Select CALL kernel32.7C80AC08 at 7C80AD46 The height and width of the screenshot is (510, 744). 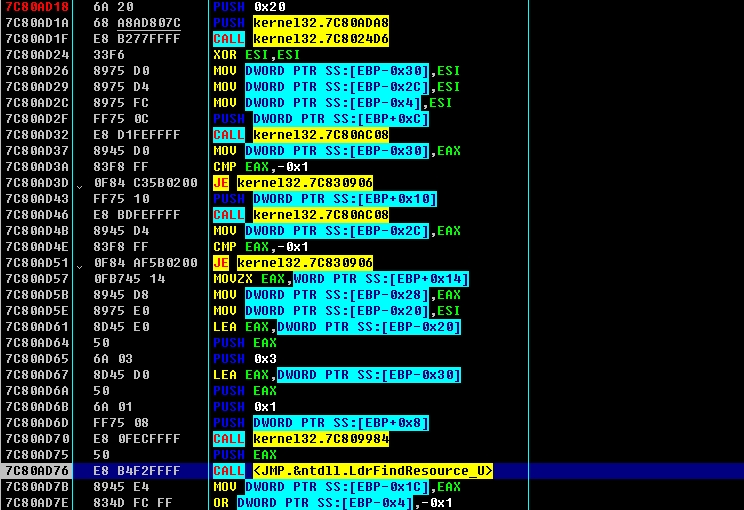[301, 215]
